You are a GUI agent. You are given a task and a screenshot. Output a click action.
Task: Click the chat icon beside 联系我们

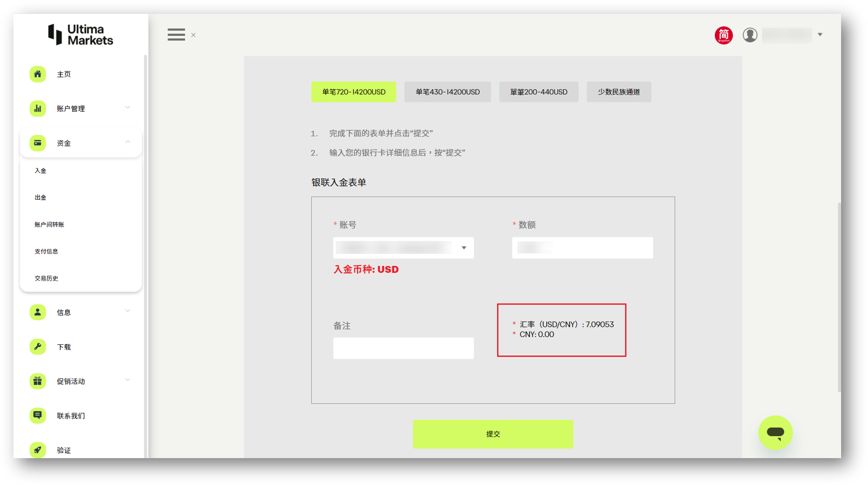(38, 416)
